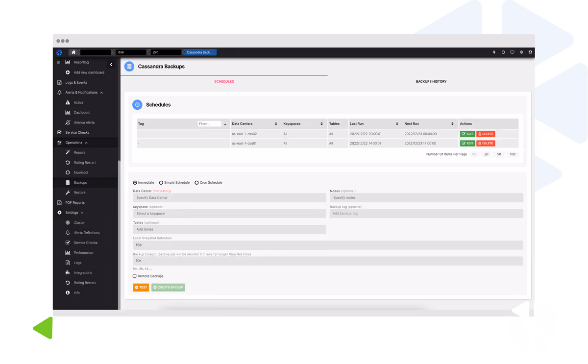588x364 pixels.
Task: Open Nodetool from the sidebar
Action: pyautogui.click(x=80, y=172)
